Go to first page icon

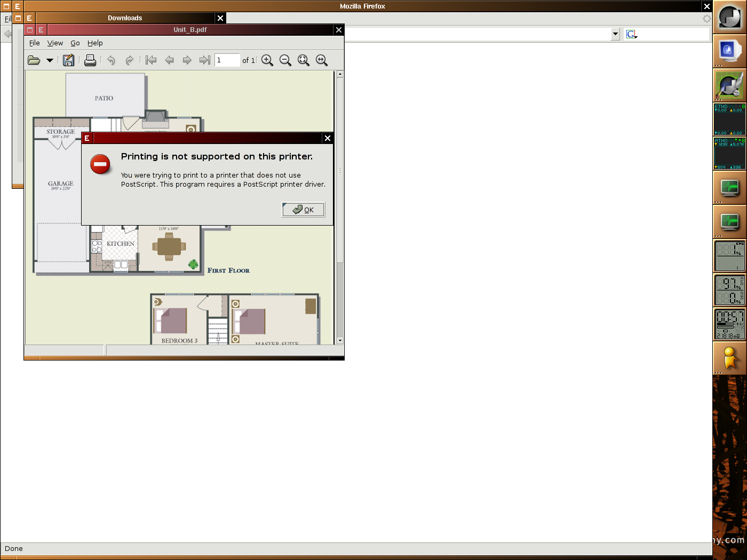pos(151,60)
